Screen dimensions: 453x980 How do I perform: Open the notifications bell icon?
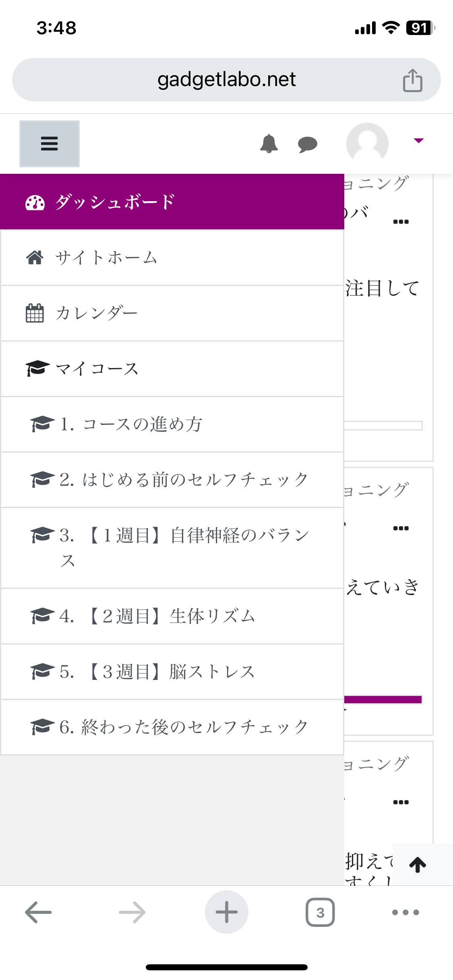point(269,144)
